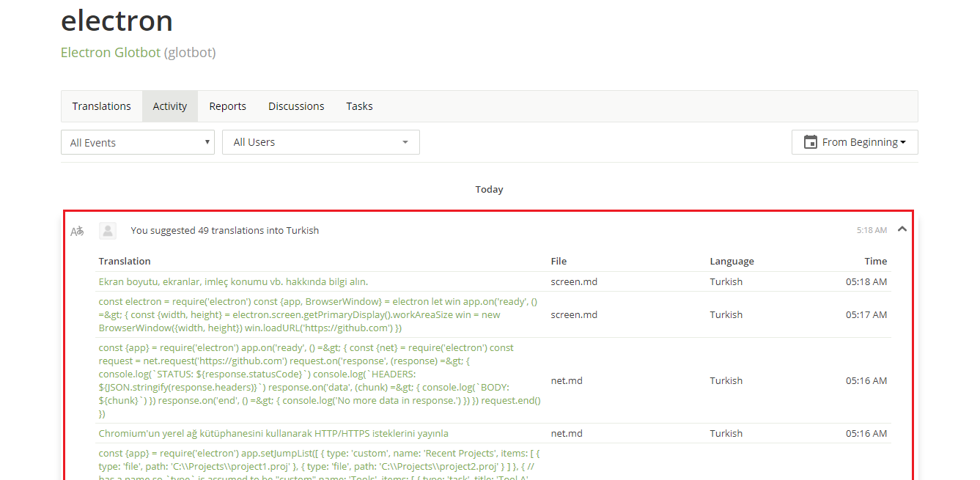The image size is (980, 480).
Task: Click Turkish in the Ekran boyutu row
Action: 726,281
